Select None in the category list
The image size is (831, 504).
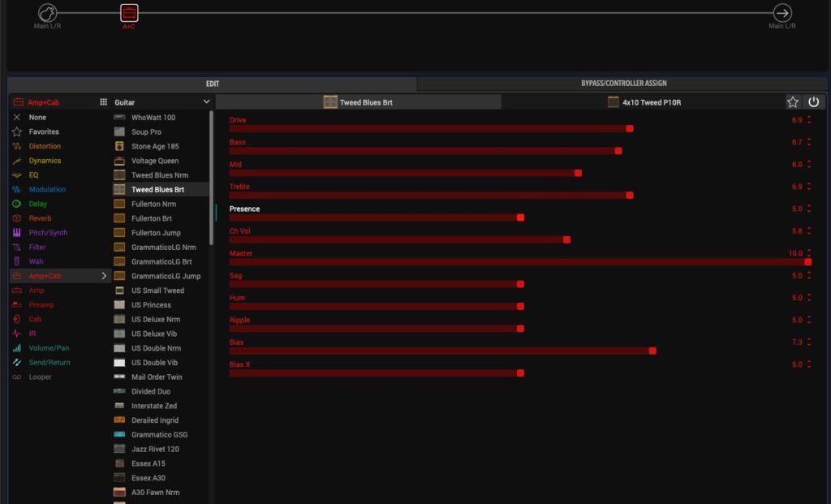click(37, 117)
